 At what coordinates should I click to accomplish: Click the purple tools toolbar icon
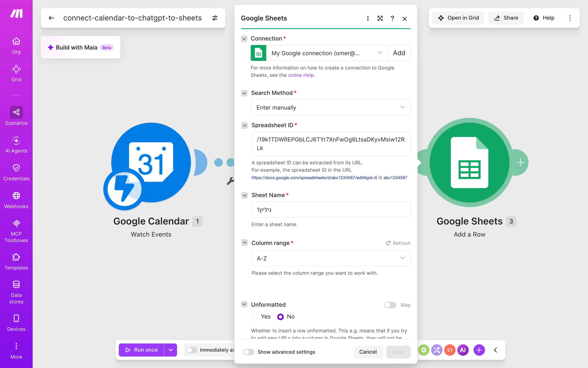pyautogui.click(x=437, y=350)
